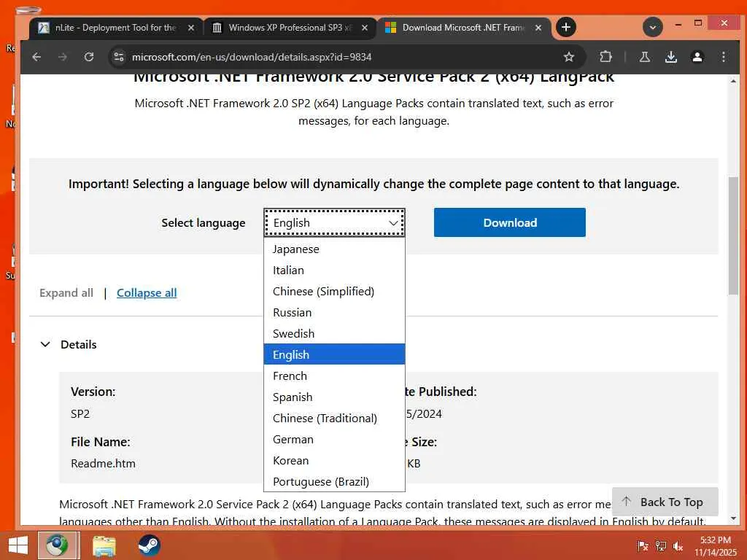Select Spanish language option
Viewport: 747px width, 560px height.
(334, 397)
